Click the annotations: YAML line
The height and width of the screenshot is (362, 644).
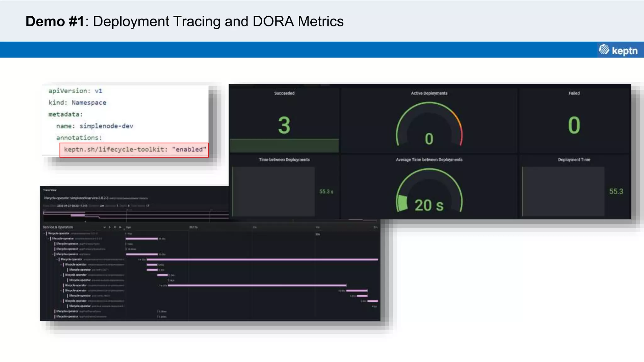pos(79,138)
